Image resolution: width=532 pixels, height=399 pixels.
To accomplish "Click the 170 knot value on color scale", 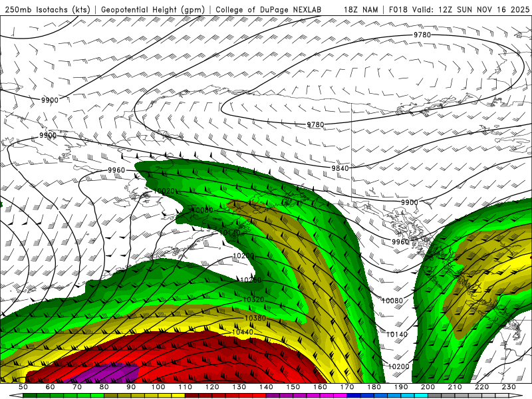I will coord(347,387).
